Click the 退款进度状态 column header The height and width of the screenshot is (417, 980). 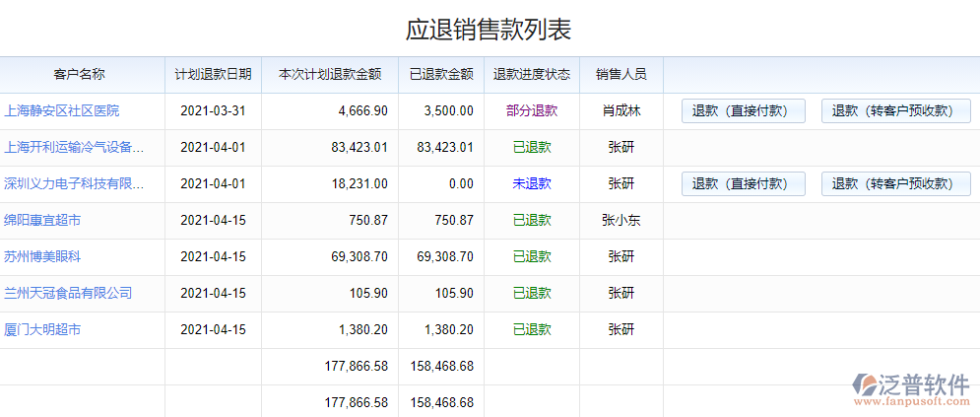(x=532, y=75)
